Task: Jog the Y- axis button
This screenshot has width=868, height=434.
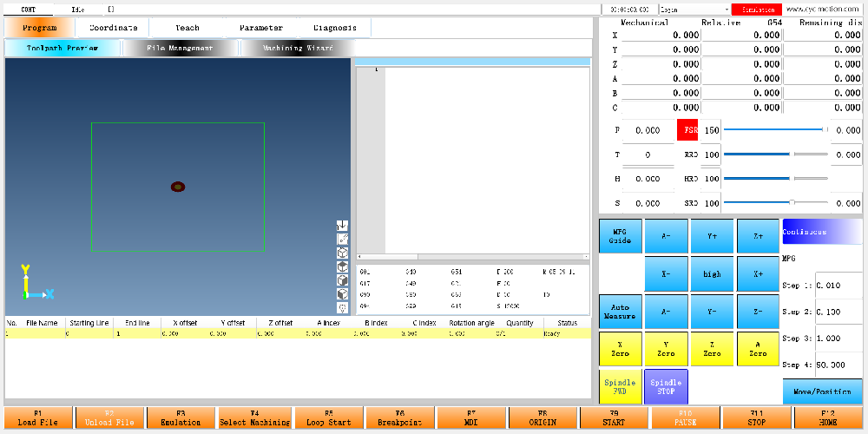Action: [712, 312]
